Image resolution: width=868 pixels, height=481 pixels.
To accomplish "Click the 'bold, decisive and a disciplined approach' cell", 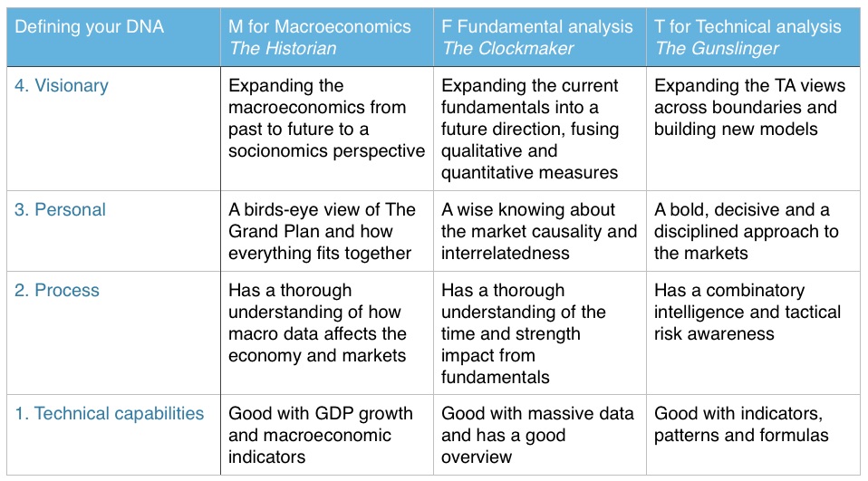I will [x=753, y=231].
